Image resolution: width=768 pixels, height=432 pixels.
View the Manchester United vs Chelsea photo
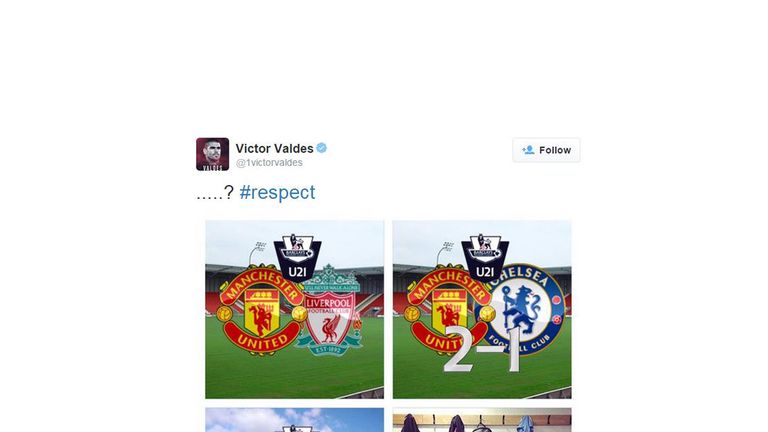[482, 310]
